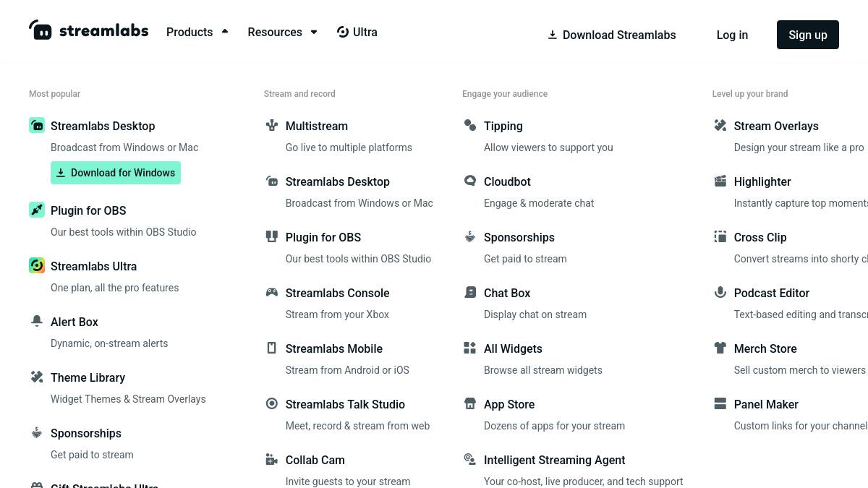868x488 pixels.
Task: Click the Highlighter clapperboard icon
Action: pos(720,181)
